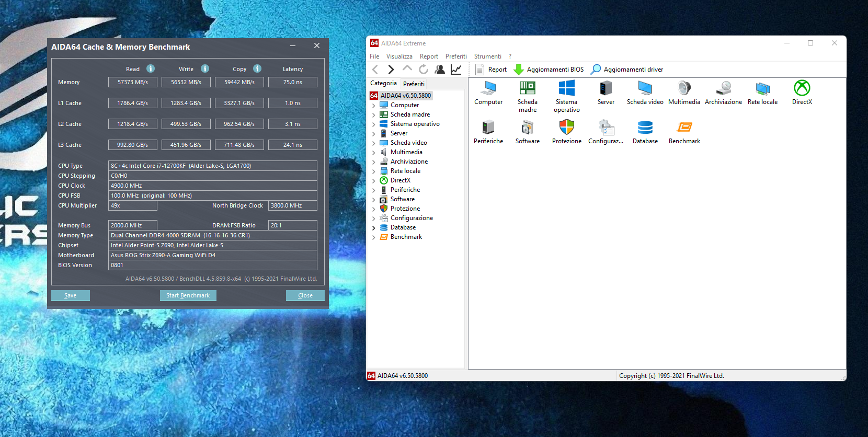Click Start Benchmark button

pyautogui.click(x=188, y=295)
